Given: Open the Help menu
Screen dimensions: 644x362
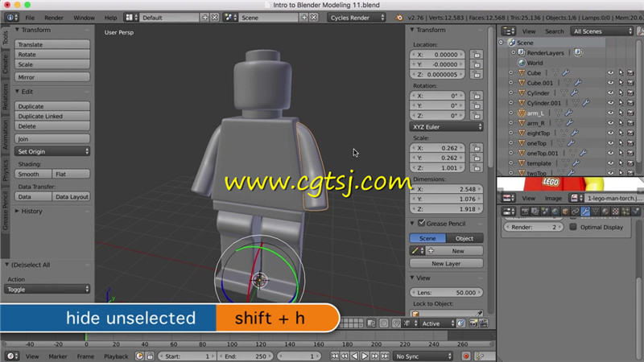Looking at the screenshot, I should click(110, 18).
